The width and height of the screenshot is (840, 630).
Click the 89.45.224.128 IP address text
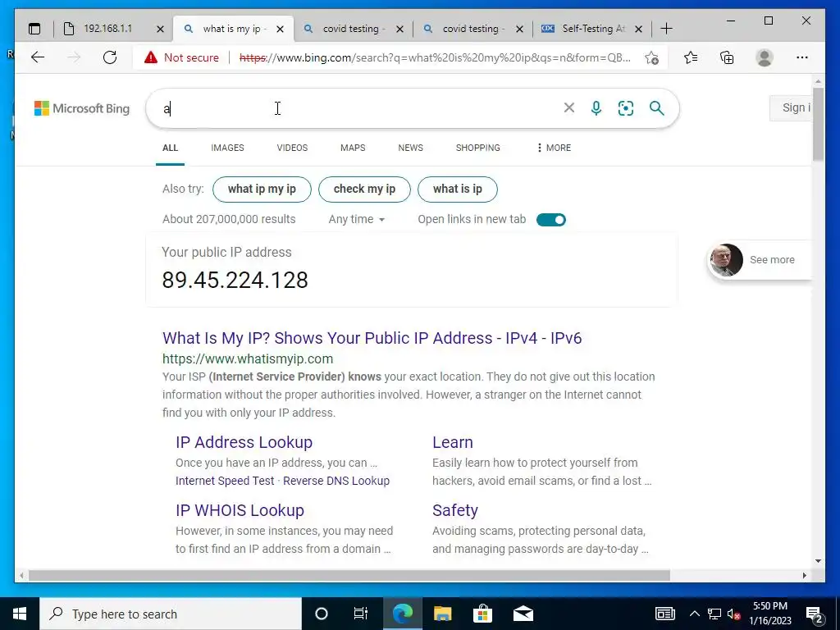click(235, 281)
